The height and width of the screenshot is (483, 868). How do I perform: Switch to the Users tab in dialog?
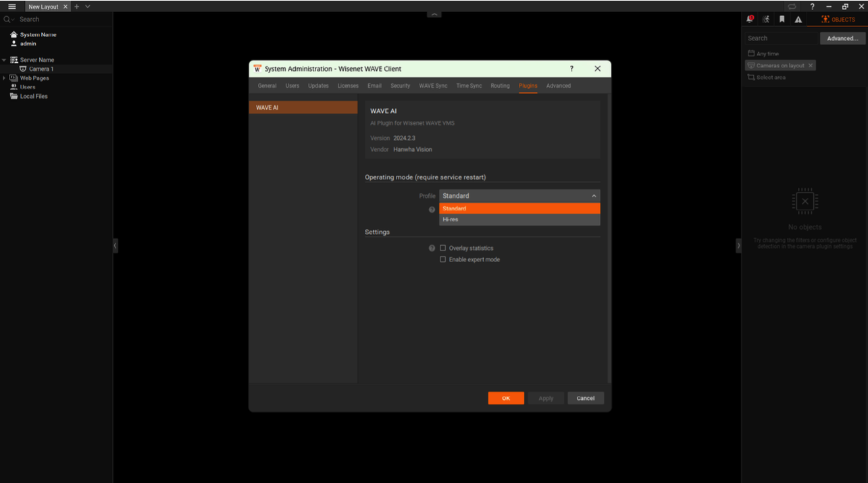292,86
